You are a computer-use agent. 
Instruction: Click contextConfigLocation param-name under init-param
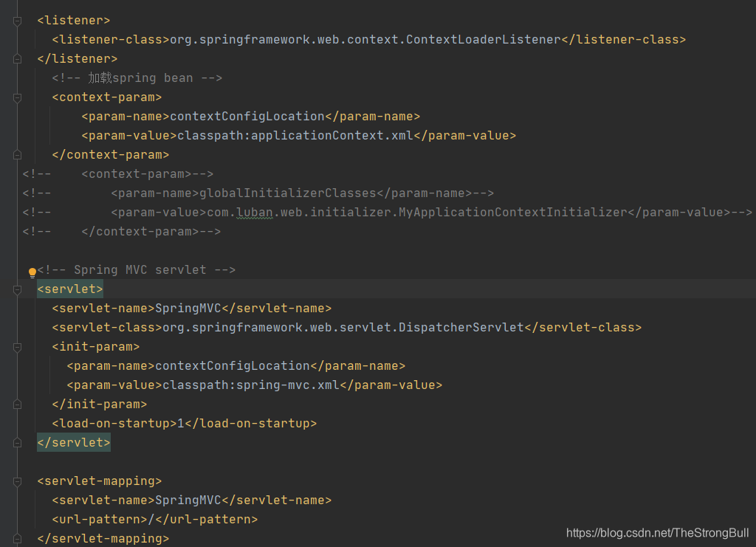pos(236,366)
